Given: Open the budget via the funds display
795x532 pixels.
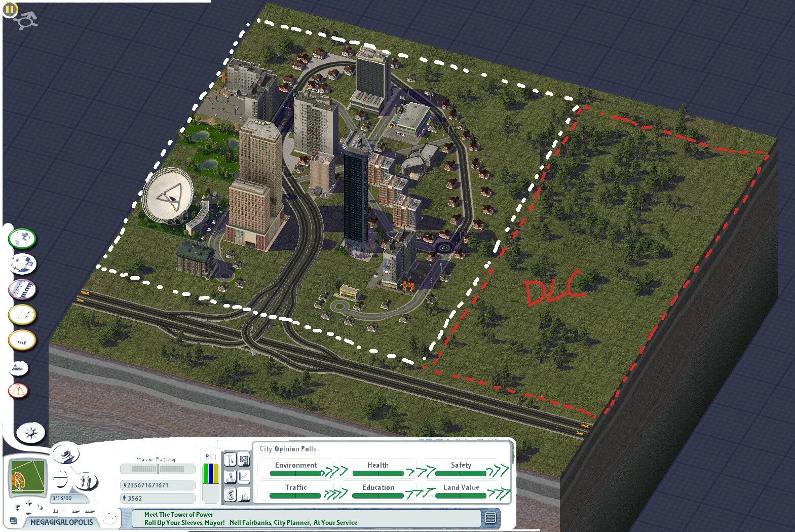Looking at the screenshot, I should click(x=158, y=485).
